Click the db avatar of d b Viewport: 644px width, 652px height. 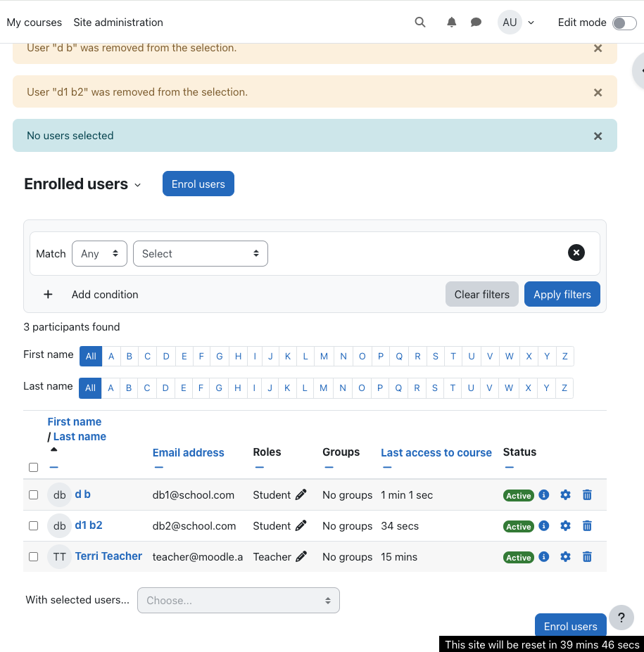click(60, 495)
